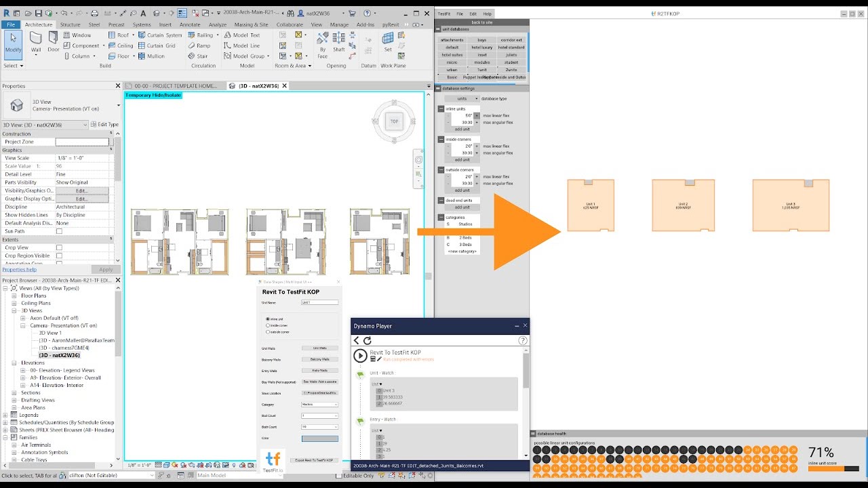This screenshot has width=868, height=488.
Task: Collapse the outside corners section
Action: [441, 169]
